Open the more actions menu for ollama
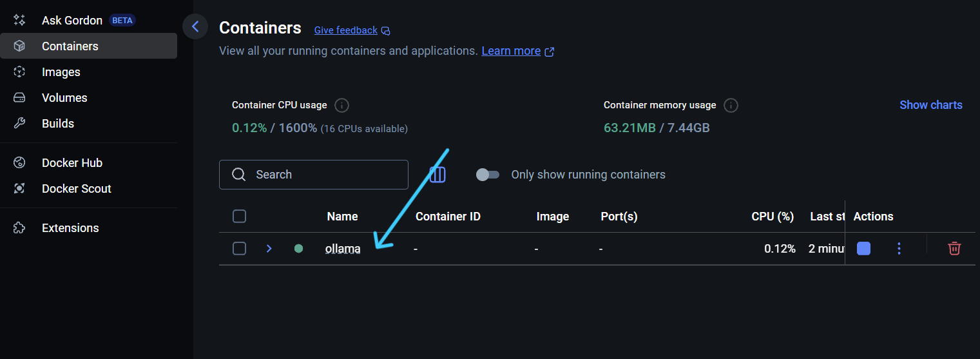Screen dimensions: 980x359 (899, 248)
